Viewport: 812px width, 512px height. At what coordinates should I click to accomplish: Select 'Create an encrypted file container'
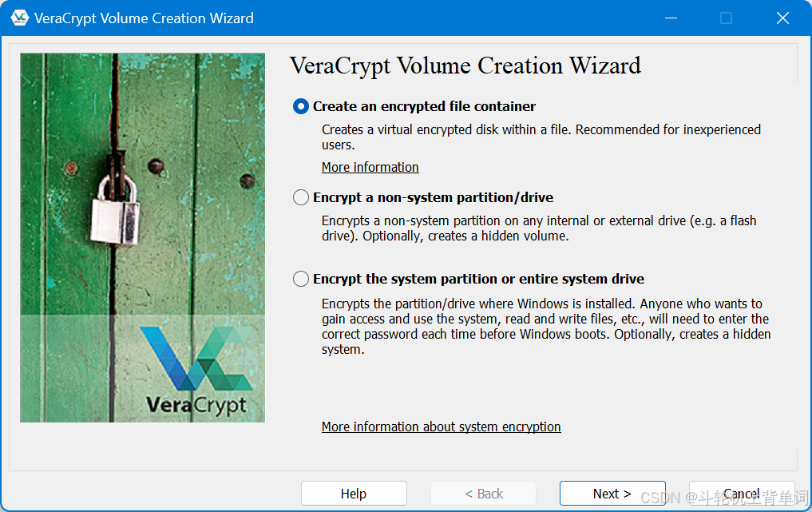300,106
